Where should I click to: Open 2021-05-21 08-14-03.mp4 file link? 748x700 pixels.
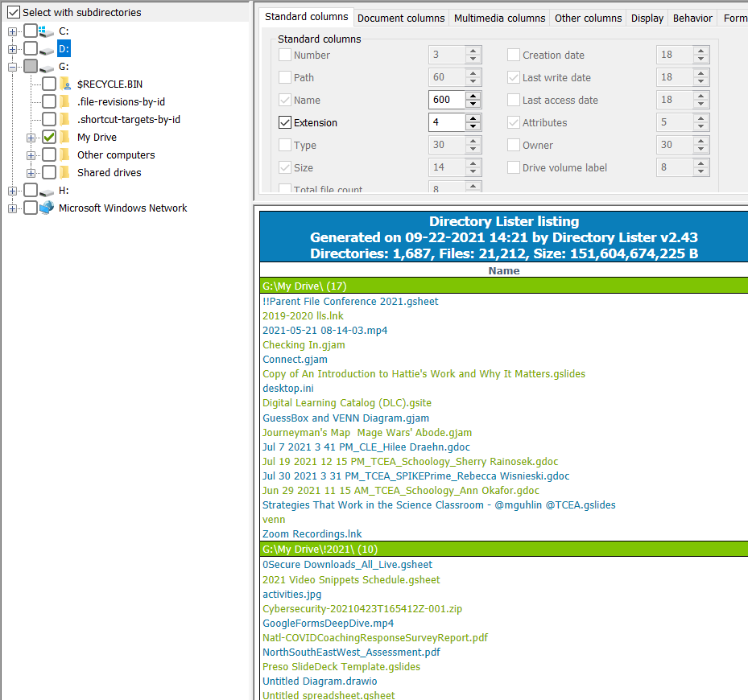pos(324,331)
